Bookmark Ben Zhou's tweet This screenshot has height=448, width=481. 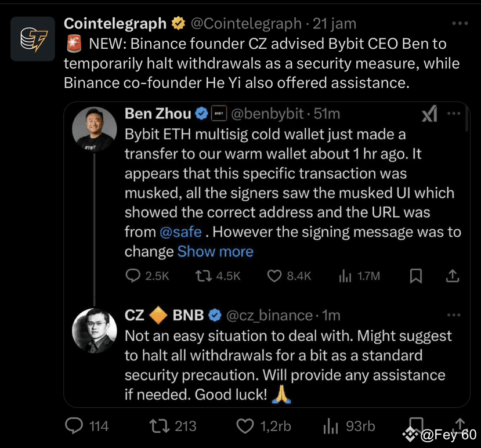415,276
